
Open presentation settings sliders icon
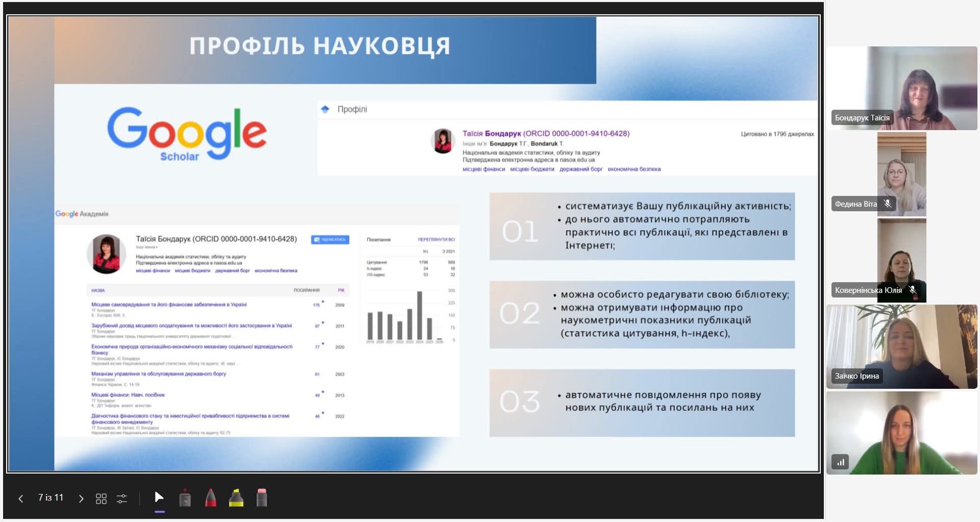(121, 499)
